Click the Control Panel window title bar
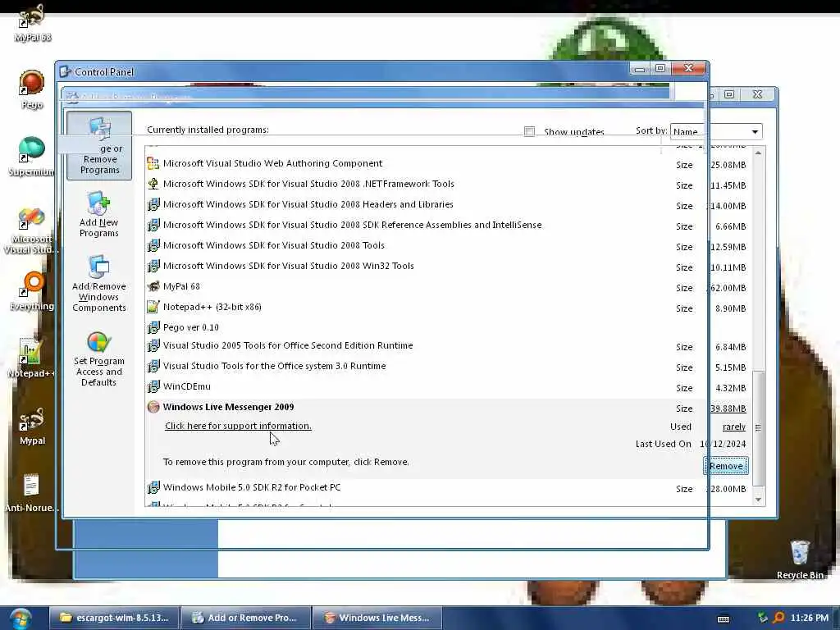The width and height of the screenshot is (840, 630). (x=343, y=71)
